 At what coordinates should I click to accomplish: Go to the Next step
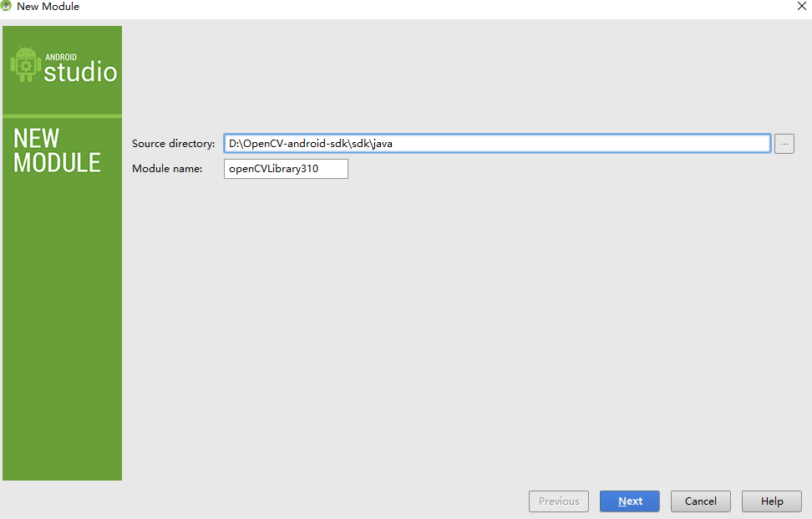pos(630,501)
